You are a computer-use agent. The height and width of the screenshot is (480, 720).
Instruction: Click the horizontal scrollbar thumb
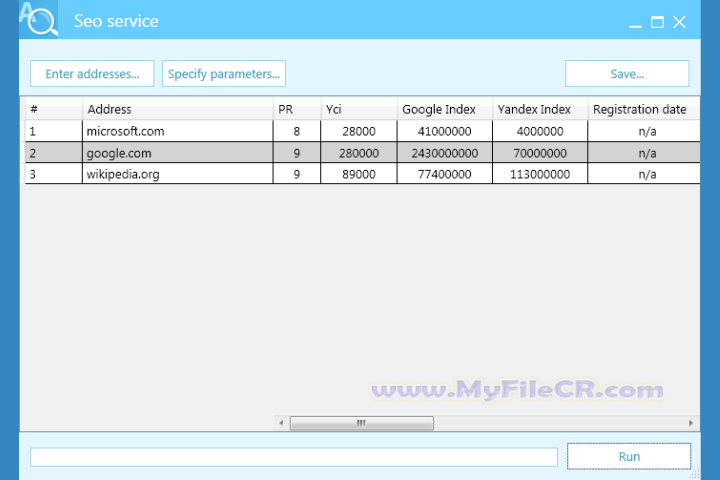[x=361, y=423]
